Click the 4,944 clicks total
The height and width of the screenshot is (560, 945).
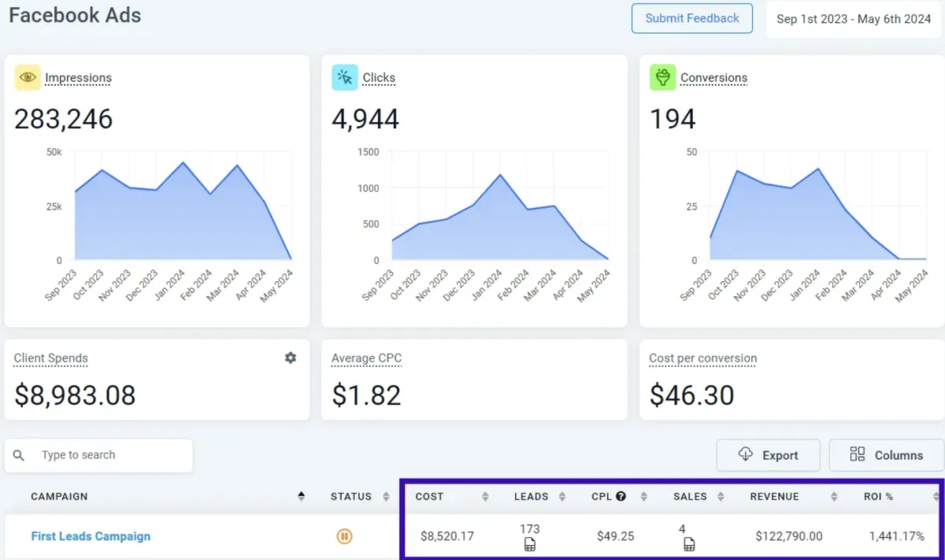365,119
